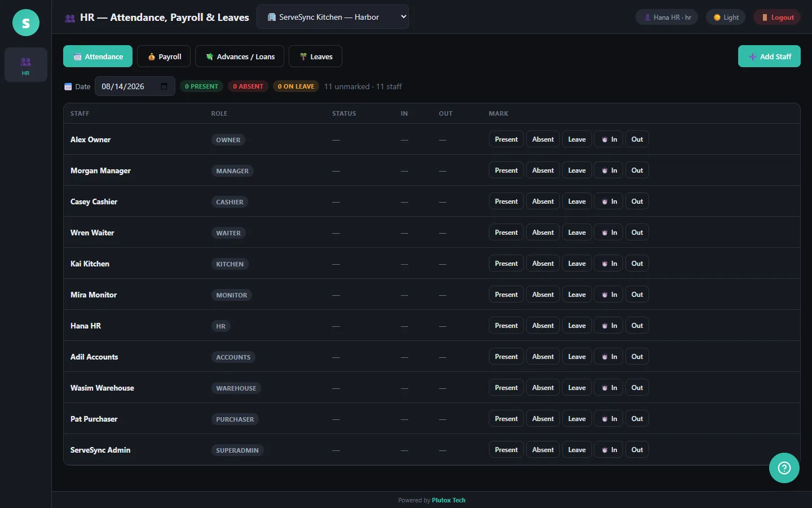Click the Morgan Manager staff name

[x=100, y=170]
